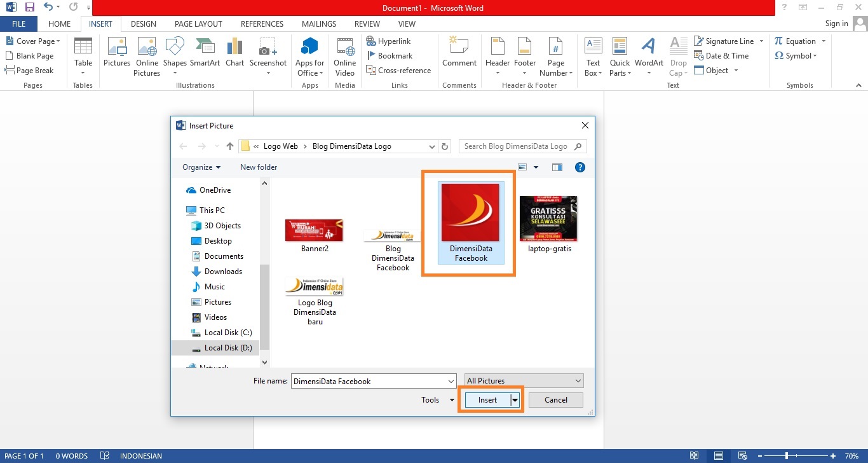868x463 pixels.
Task: Click the preview pane icon in dialog
Action: click(x=557, y=167)
